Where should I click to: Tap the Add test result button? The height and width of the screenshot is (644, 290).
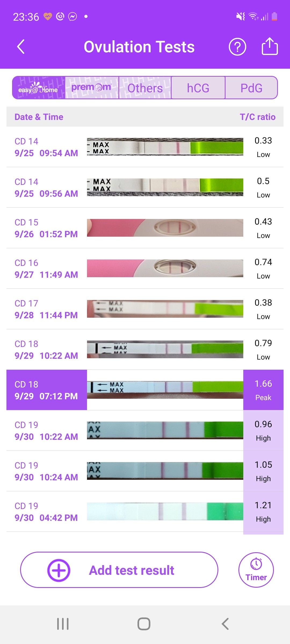pyautogui.click(x=132, y=570)
